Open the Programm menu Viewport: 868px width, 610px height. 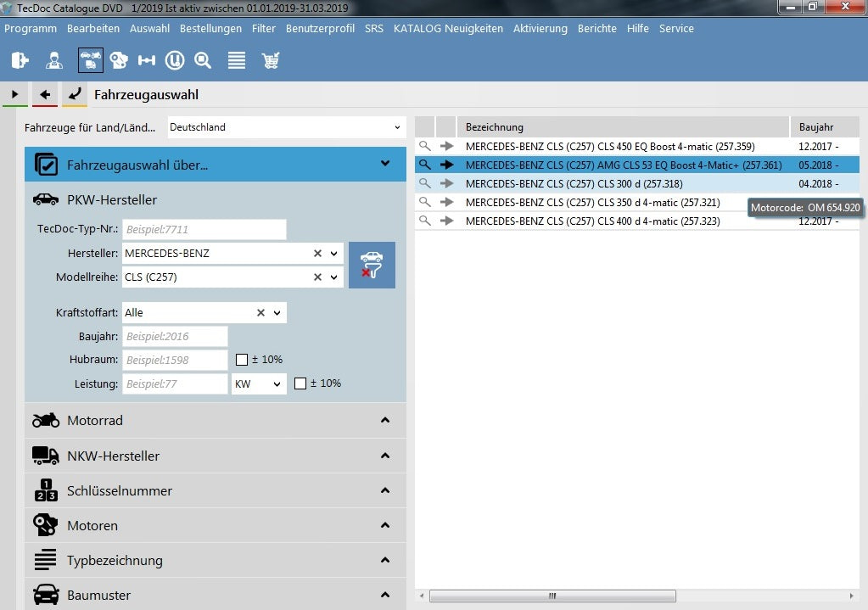pyautogui.click(x=31, y=28)
